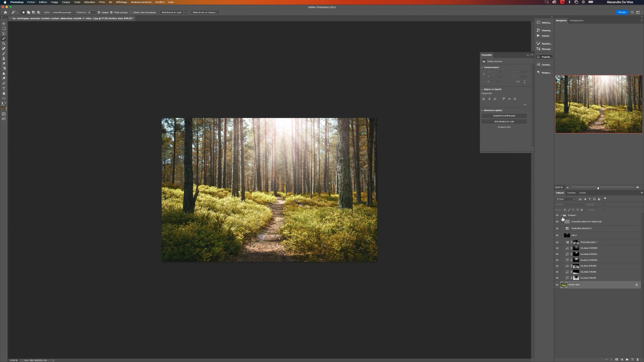This screenshot has height=362, width=644.
Task: Select the Hand tool
Action: pos(4,94)
